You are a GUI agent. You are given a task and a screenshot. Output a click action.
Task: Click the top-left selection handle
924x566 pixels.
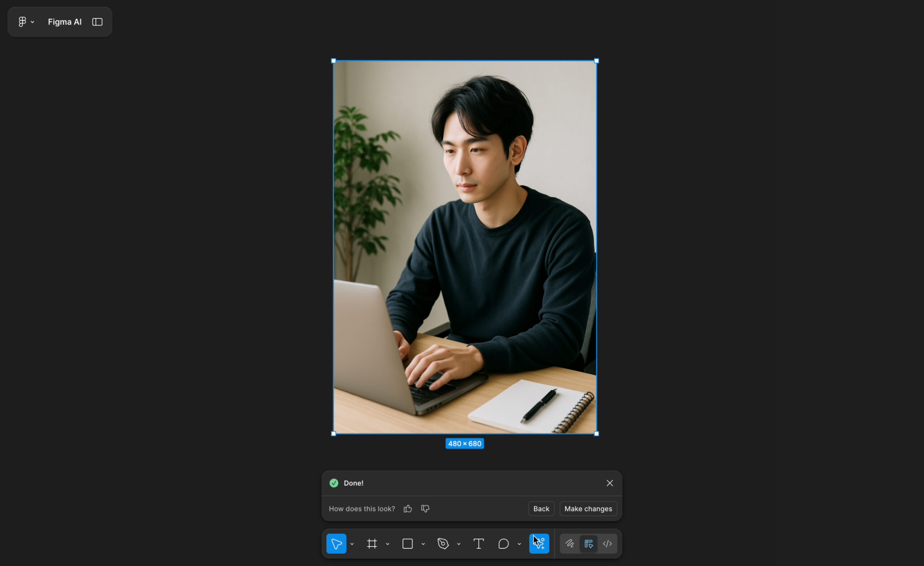[334, 61]
